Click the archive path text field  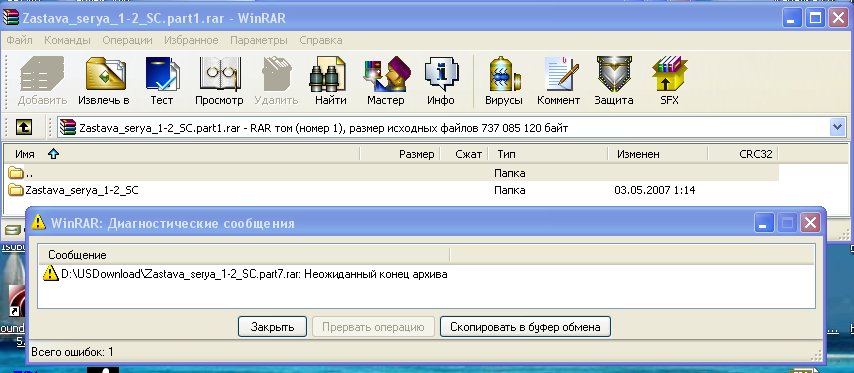[x=444, y=127]
